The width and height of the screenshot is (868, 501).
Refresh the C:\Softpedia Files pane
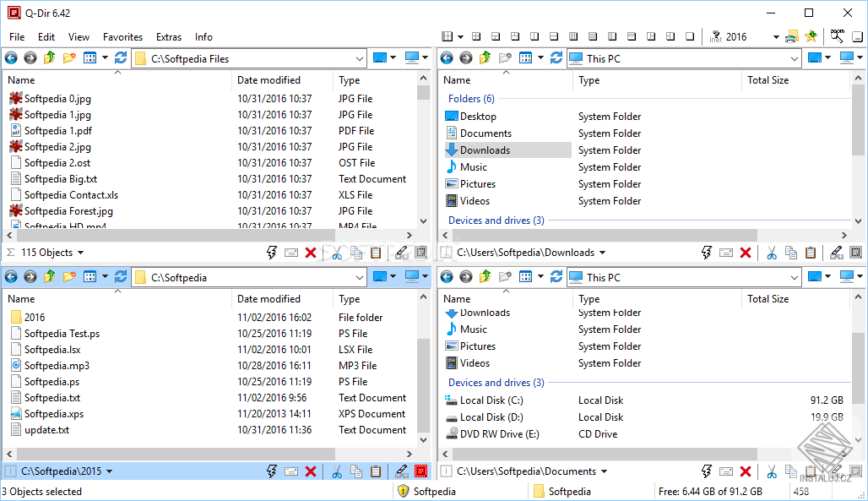point(121,58)
